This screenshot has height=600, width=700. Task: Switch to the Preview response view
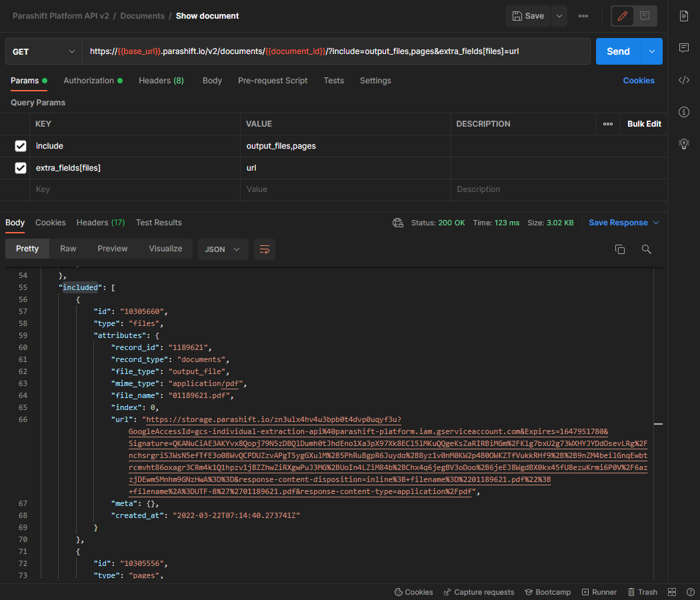(113, 249)
